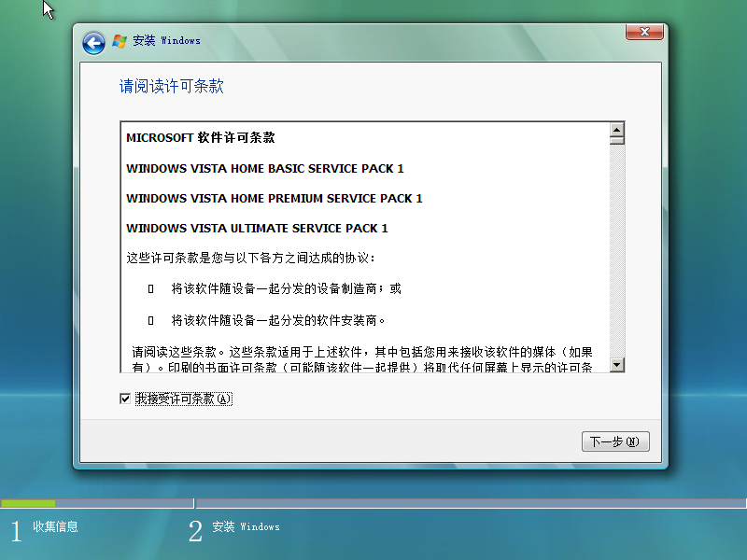Click the 下一步(N) button
The image size is (747, 560).
click(x=615, y=441)
